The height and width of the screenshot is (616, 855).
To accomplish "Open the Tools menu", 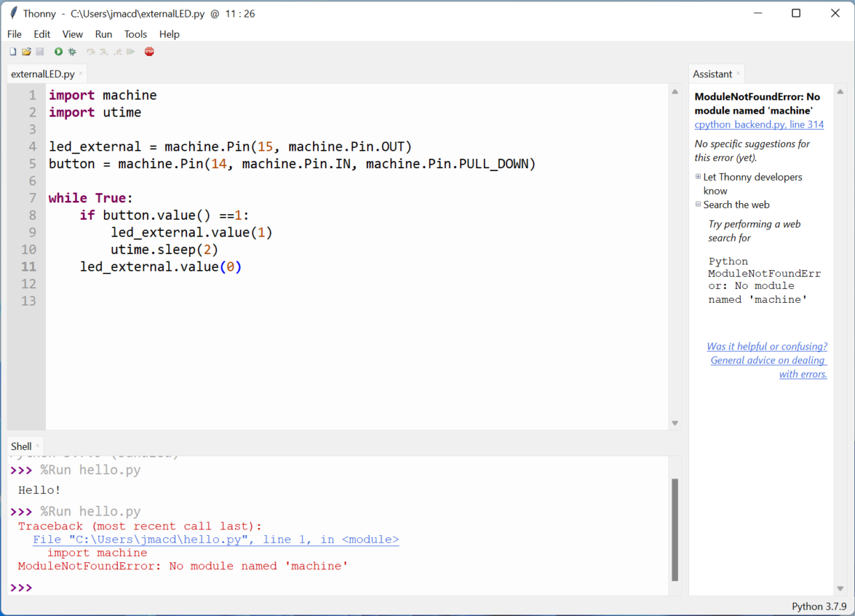I will pos(135,33).
